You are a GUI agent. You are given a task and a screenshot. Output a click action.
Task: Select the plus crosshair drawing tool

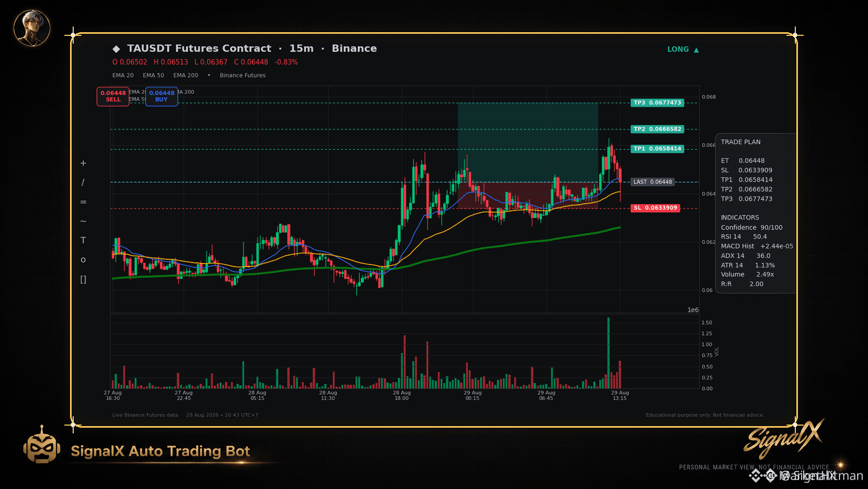point(83,163)
